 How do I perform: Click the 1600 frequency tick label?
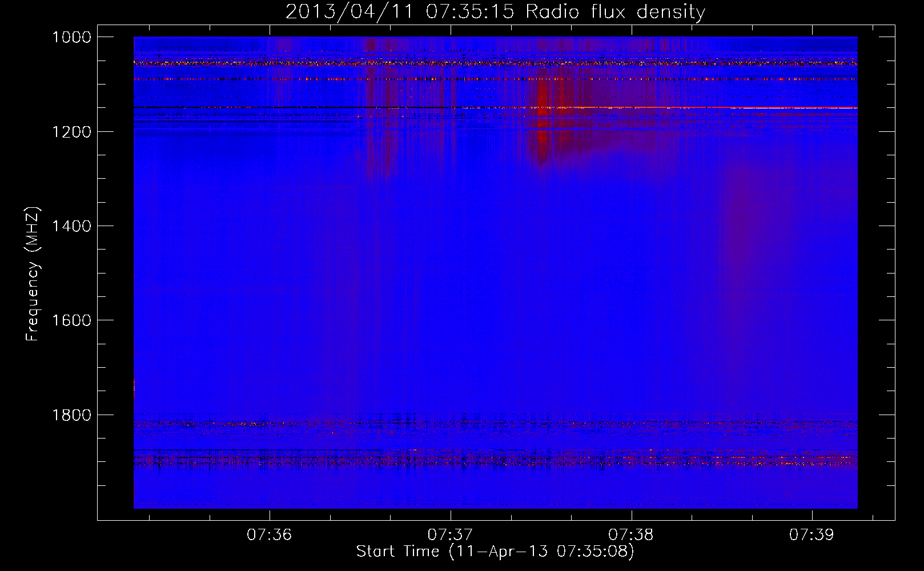click(71, 320)
